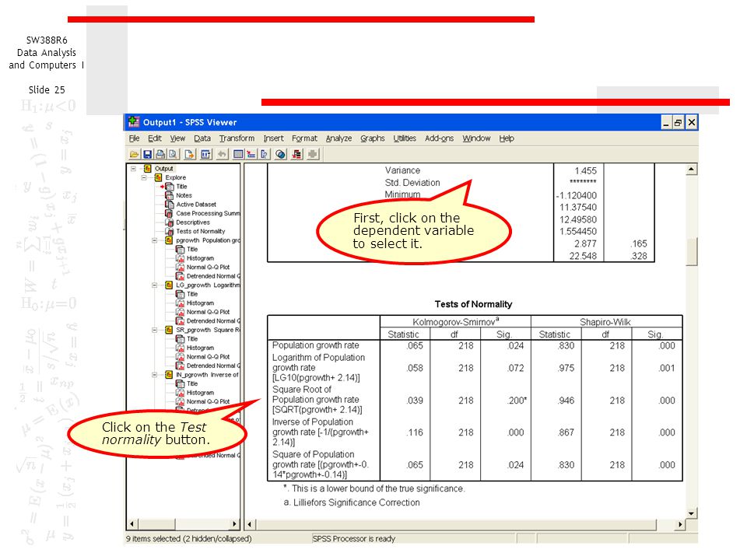
Task: Open the Analyze menu
Action: click(338, 138)
